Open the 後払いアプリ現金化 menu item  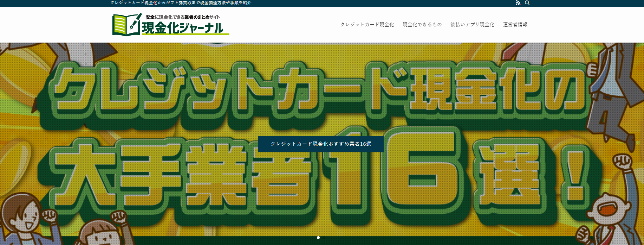[472, 24]
